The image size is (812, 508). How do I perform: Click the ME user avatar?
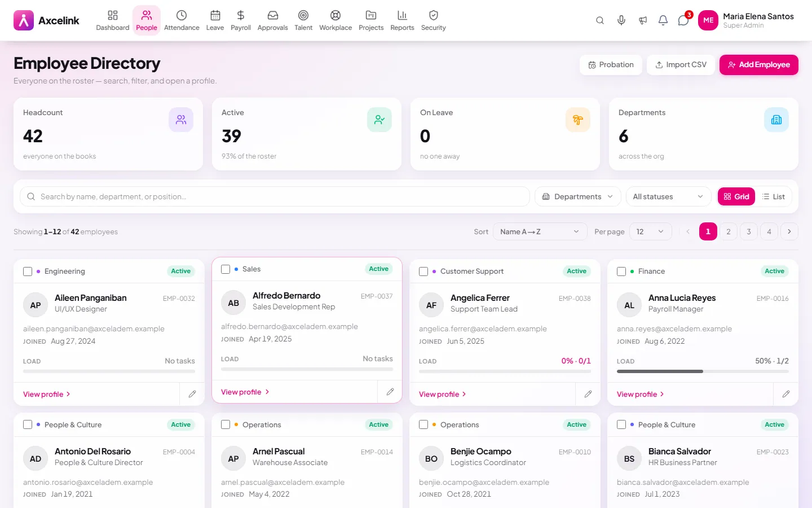coord(708,20)
